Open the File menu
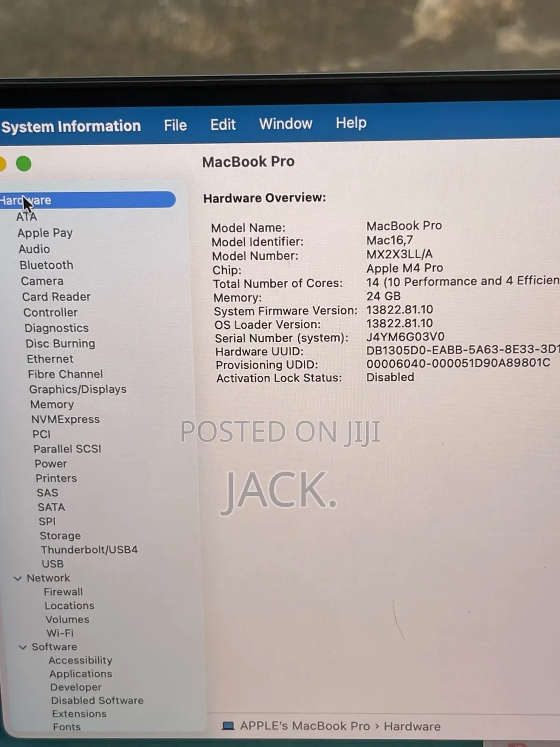Viewport: 560px width, 747px height. pos(175,125)
